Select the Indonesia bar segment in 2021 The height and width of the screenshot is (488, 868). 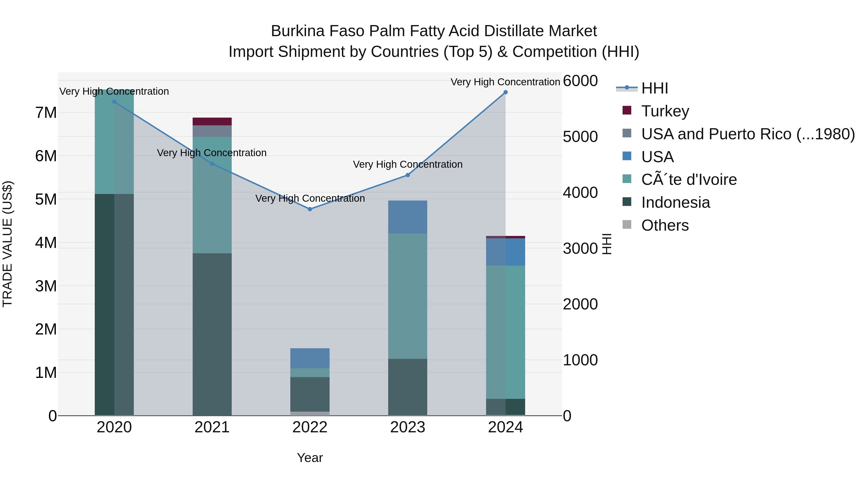tap(212, 334)
